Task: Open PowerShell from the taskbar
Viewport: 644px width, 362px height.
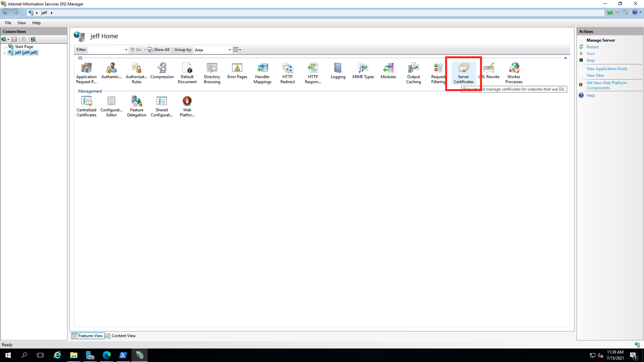Action: [x=123, y=355]
